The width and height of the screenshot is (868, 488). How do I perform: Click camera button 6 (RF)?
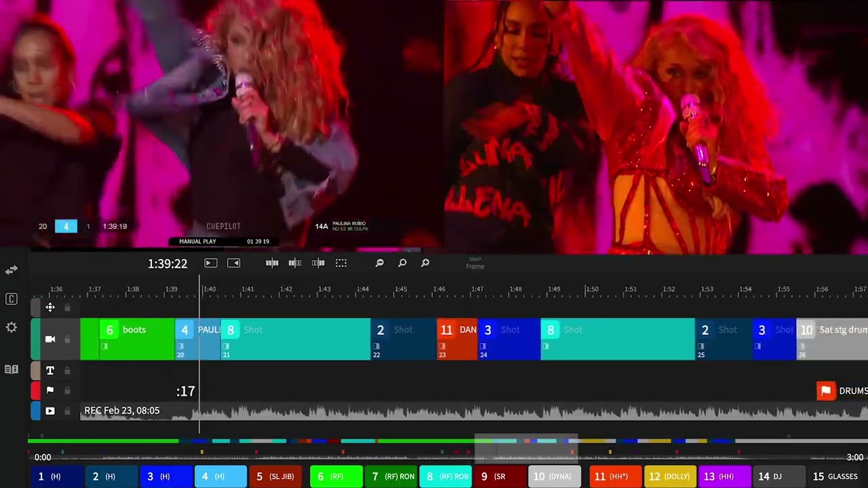click(x=336, y=476)
